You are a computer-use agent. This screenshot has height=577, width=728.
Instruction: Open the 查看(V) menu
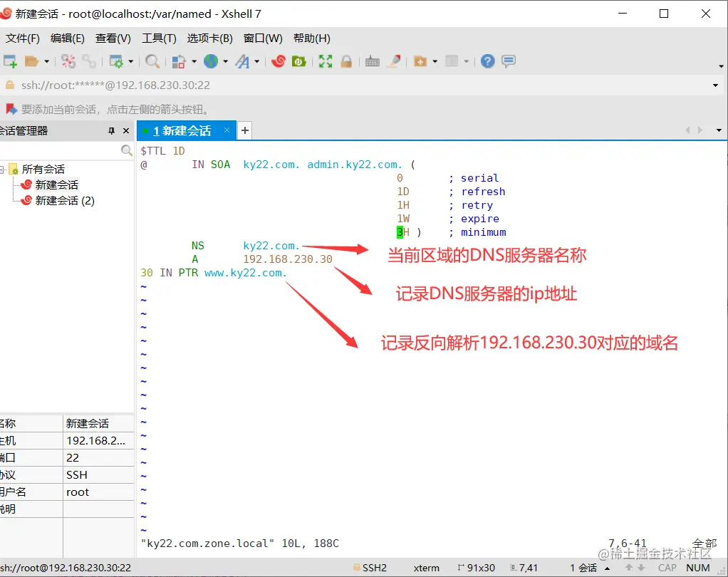click(x=113, y=38)
